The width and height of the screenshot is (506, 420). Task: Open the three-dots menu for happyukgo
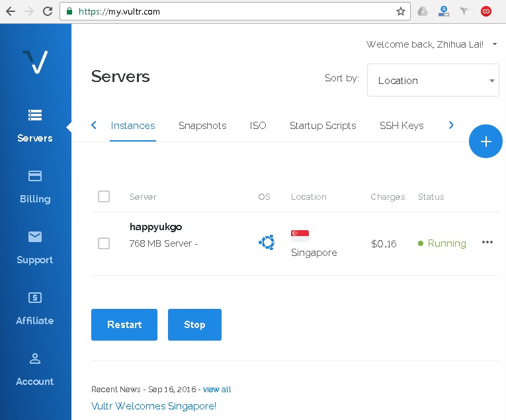tap(487, 242)
